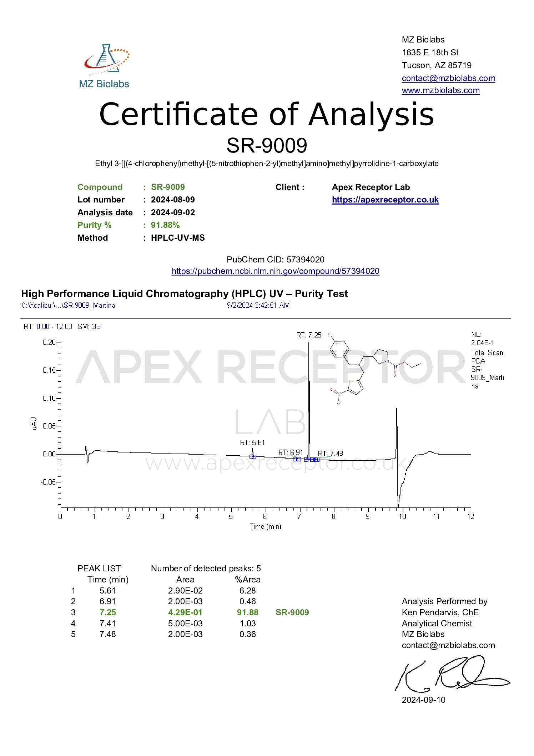This screenshot has height=756, width=534.
Task: Click the SR-9009 molecular structure drawing
Action: point(374,369)
